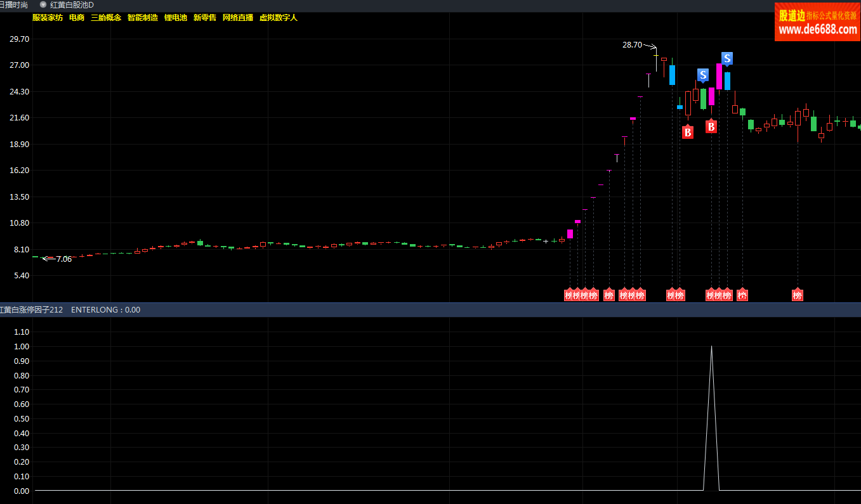
Task: Click the rightmost red B buy marker
Action: click(x=711, y=127)
